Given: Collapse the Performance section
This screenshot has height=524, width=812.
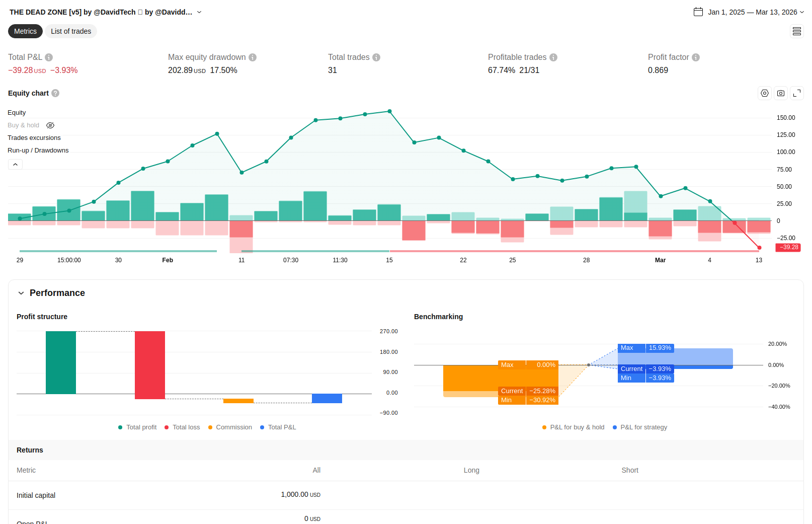Looking at the screenshot, I should coord(21,293).
